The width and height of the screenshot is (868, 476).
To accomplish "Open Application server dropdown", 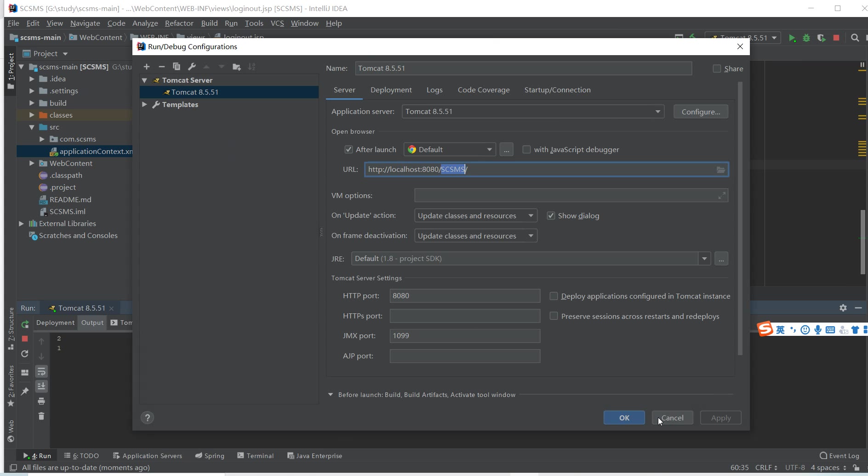I will click(533, 112).
